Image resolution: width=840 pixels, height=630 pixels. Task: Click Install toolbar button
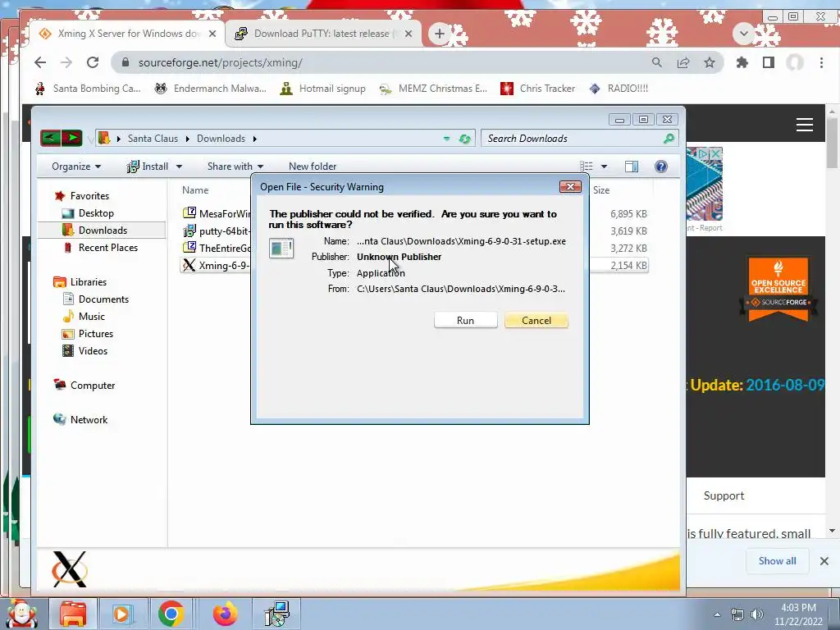[x=148, y=166]
